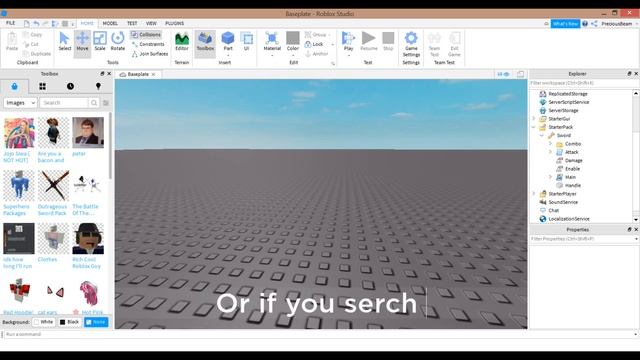Switch to the HOME ribbon tab
The width and height of the screenshot is (640, 360).
pos(87,23)
